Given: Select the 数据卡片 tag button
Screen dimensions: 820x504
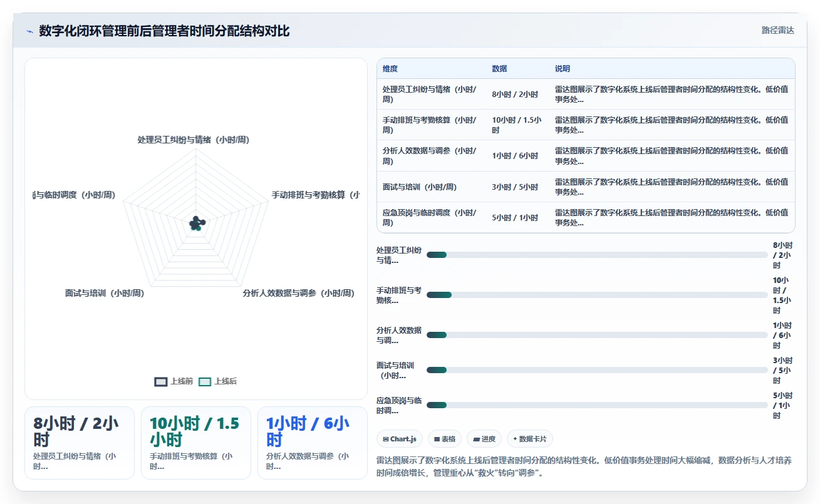Looking at the screenshot, I should click(x=530, y=439).
